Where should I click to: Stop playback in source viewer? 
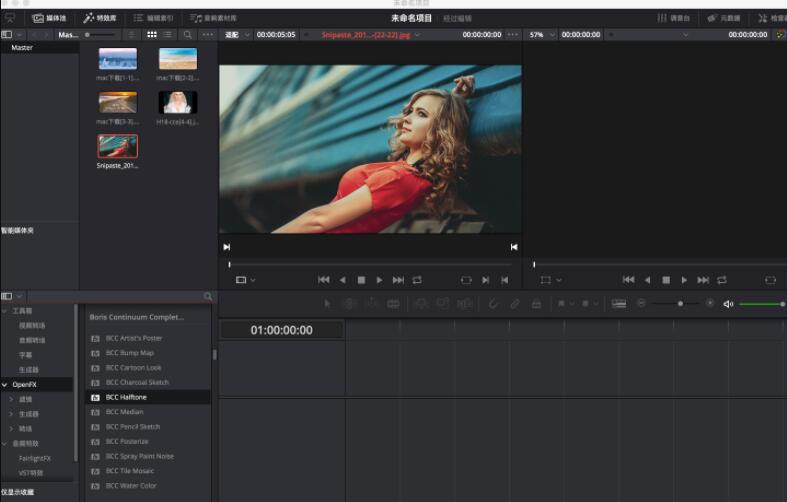pos(361,280)
